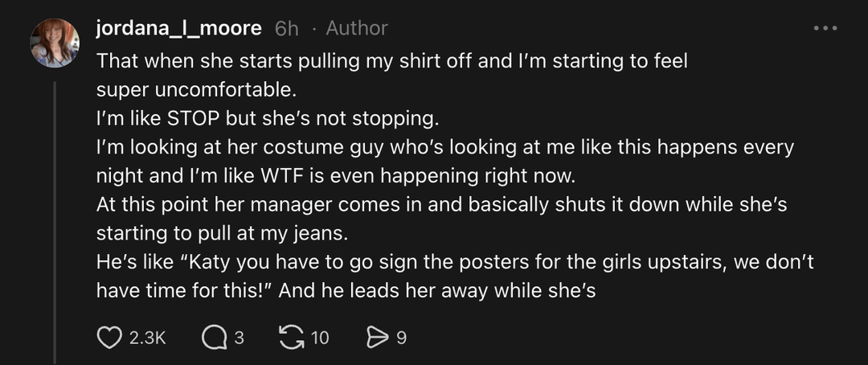This screenshot has height=365, width=868.
Task: Click the line starting "That when she starts"
Action: tap(392, 61)
